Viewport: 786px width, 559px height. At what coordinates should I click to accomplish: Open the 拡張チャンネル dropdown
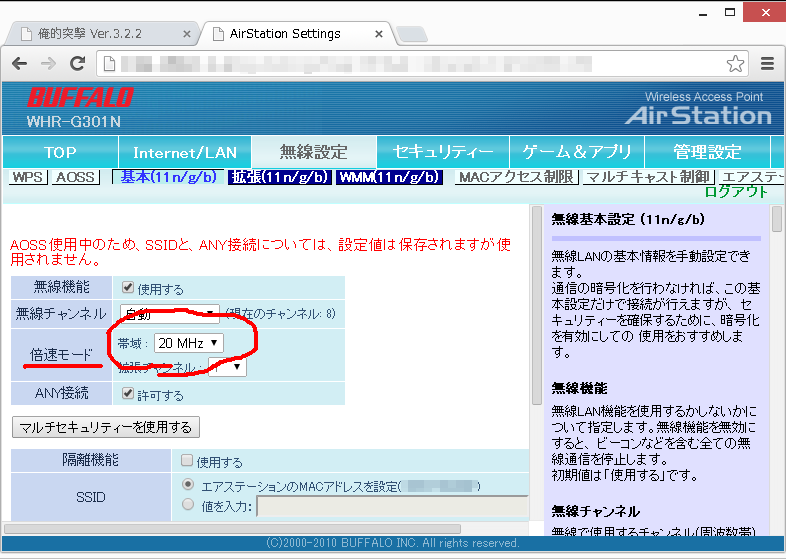pyautogui.click(x=227, y=367)
